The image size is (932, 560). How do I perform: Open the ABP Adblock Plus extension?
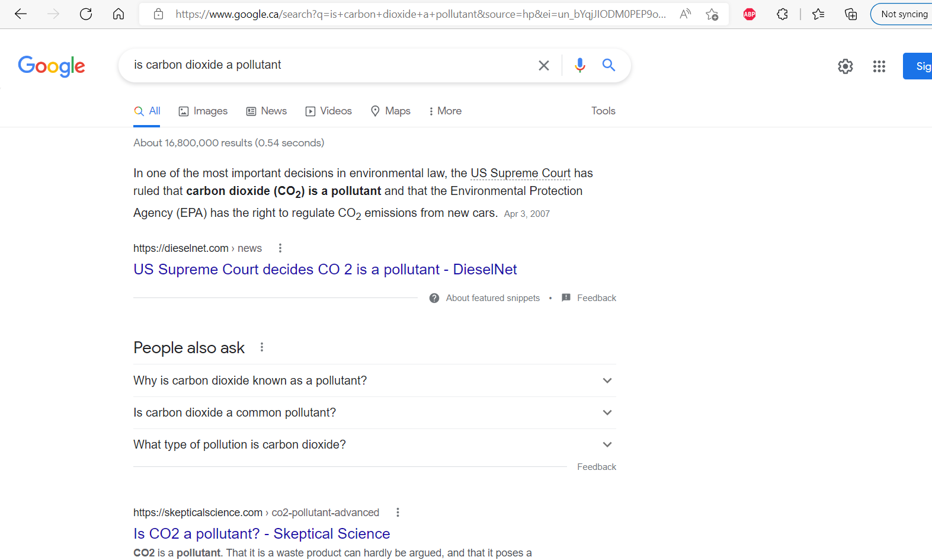pyautogui.click(x=750, y=14)
